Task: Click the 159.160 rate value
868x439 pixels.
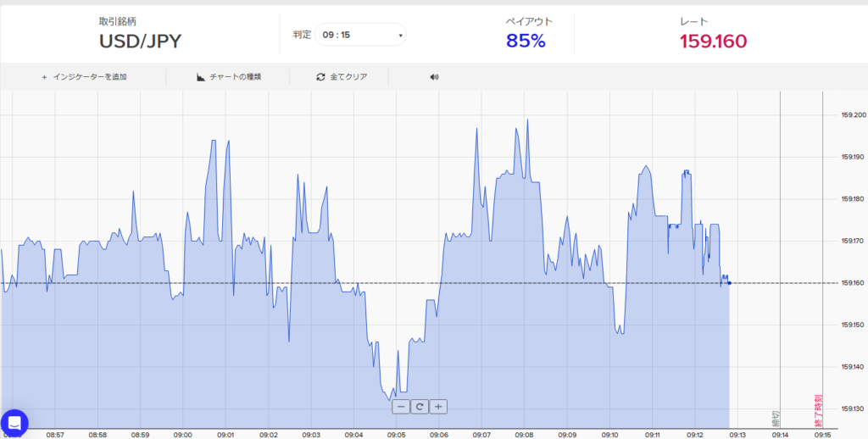Action: 713,41
